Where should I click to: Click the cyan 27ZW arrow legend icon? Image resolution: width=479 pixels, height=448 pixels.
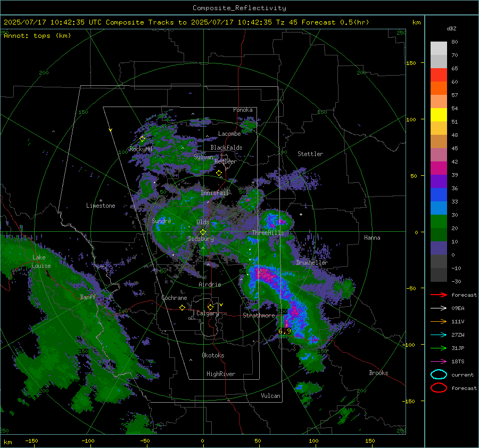(x=439, y=335)
